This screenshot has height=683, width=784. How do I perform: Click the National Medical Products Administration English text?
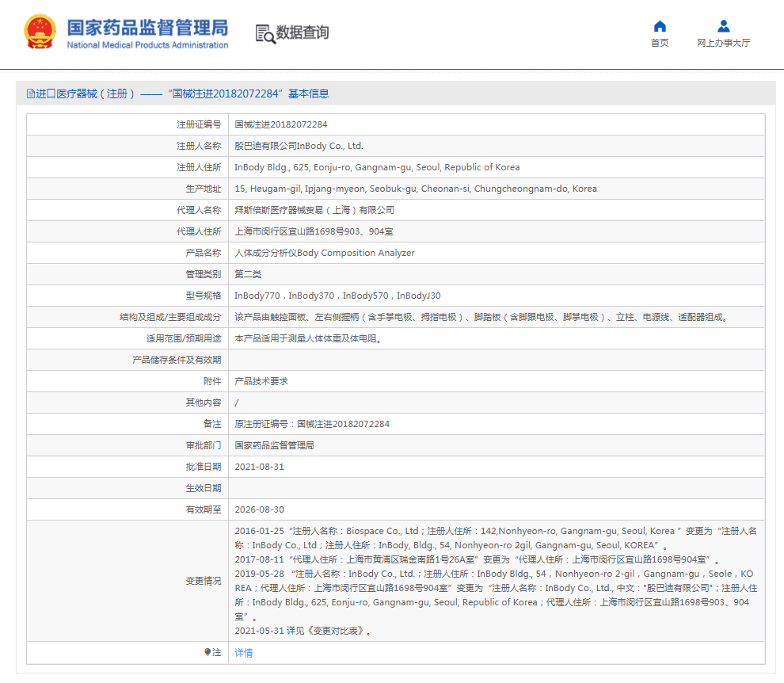pos(147,45)
